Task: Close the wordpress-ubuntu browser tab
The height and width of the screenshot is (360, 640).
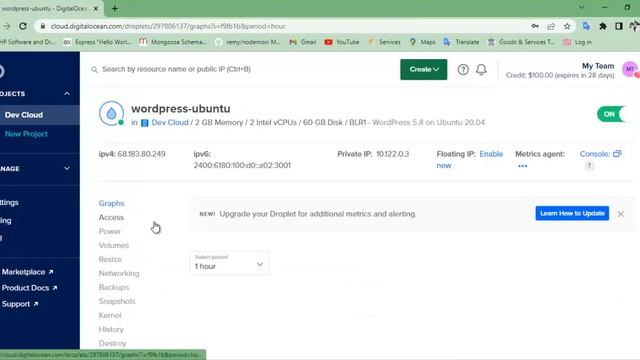Action: point(96,8)
